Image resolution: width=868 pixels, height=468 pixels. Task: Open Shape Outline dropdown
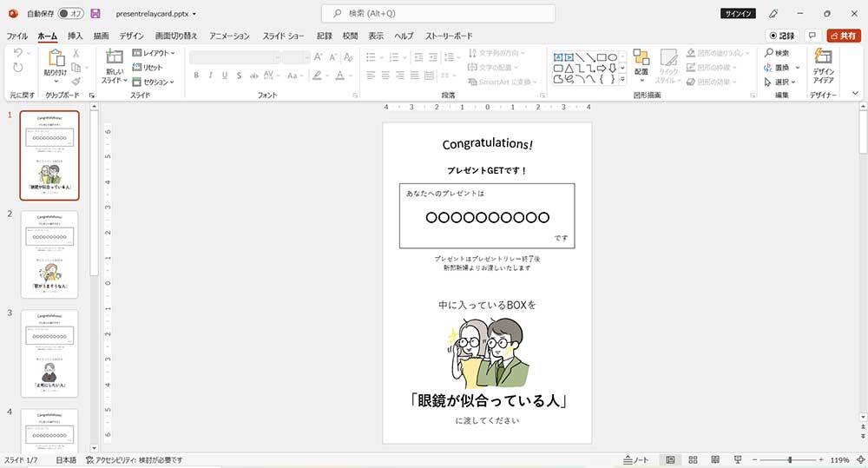[713, 67]
